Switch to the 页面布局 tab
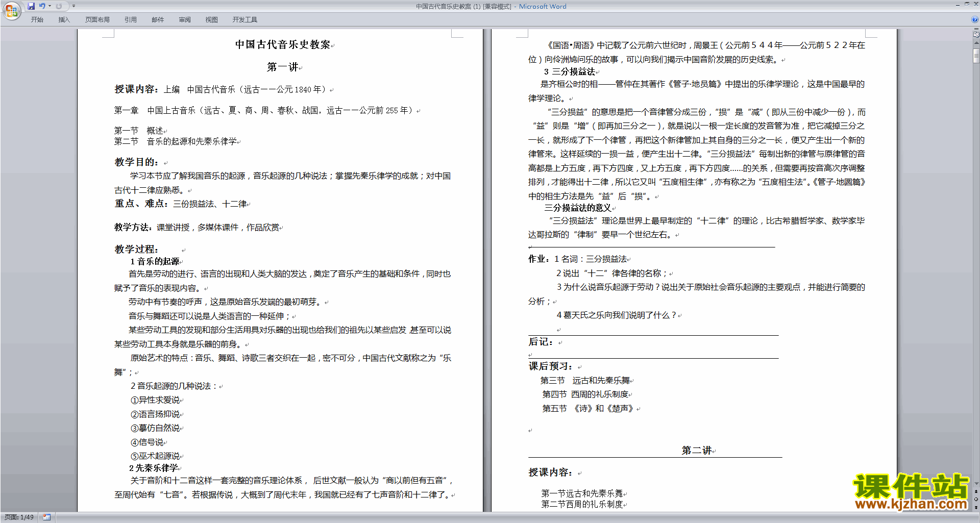 97,20
